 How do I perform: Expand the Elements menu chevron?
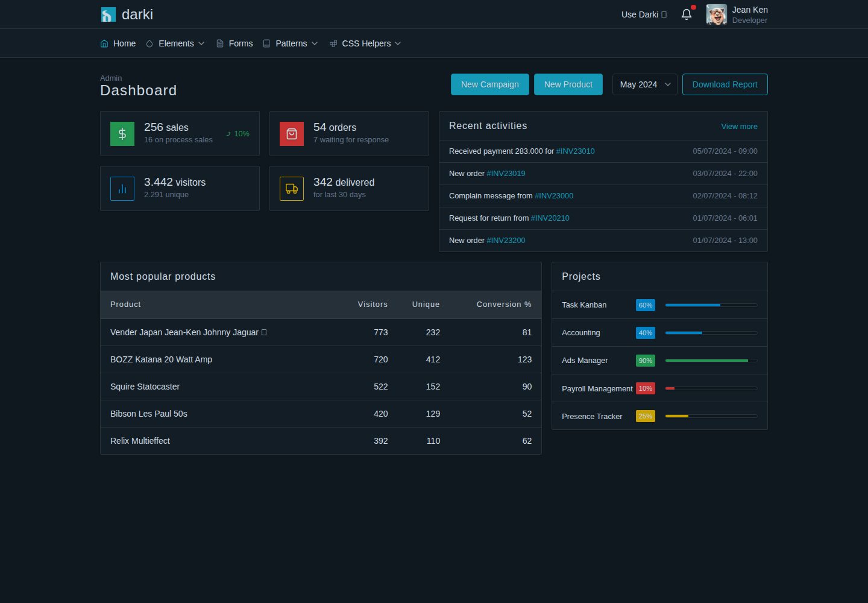201,43
